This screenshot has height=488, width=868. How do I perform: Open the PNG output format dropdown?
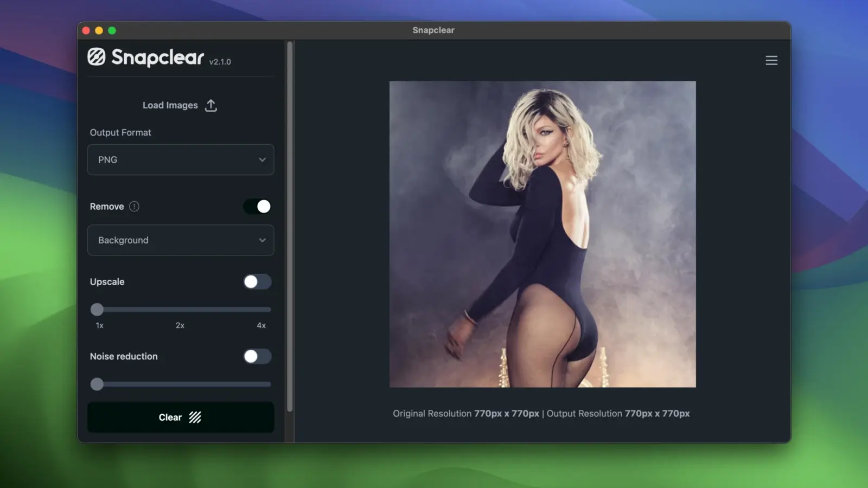coord(180,159)
